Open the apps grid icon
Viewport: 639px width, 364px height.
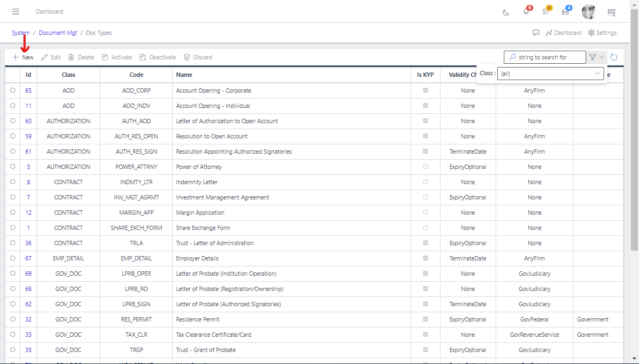611,12
